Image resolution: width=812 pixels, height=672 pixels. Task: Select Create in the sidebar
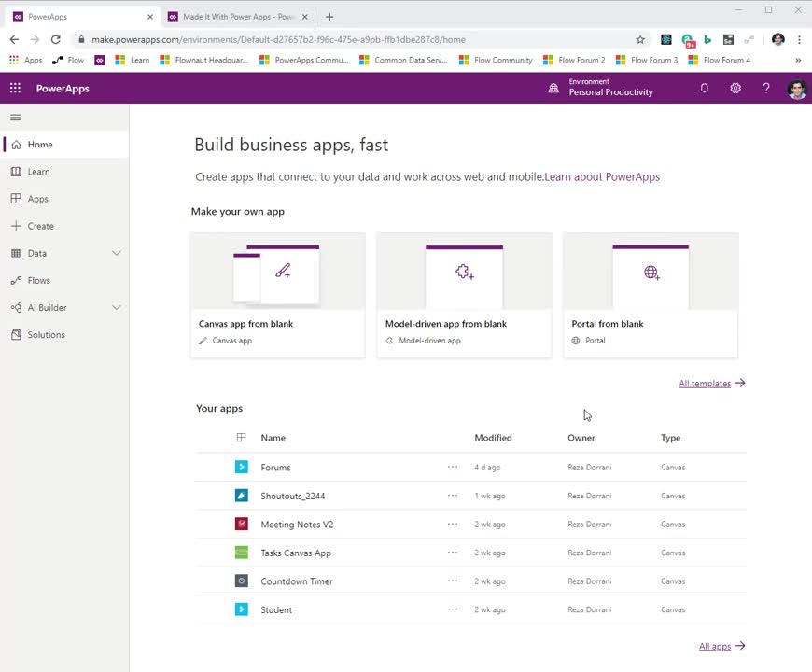(x=64, y=226)
